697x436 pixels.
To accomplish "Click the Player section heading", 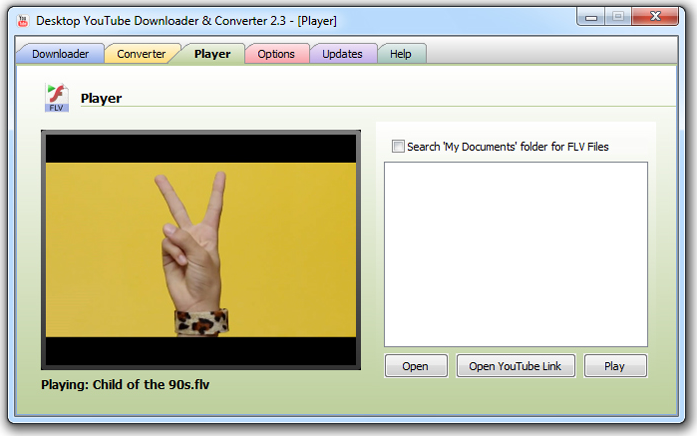I will 101,99.
